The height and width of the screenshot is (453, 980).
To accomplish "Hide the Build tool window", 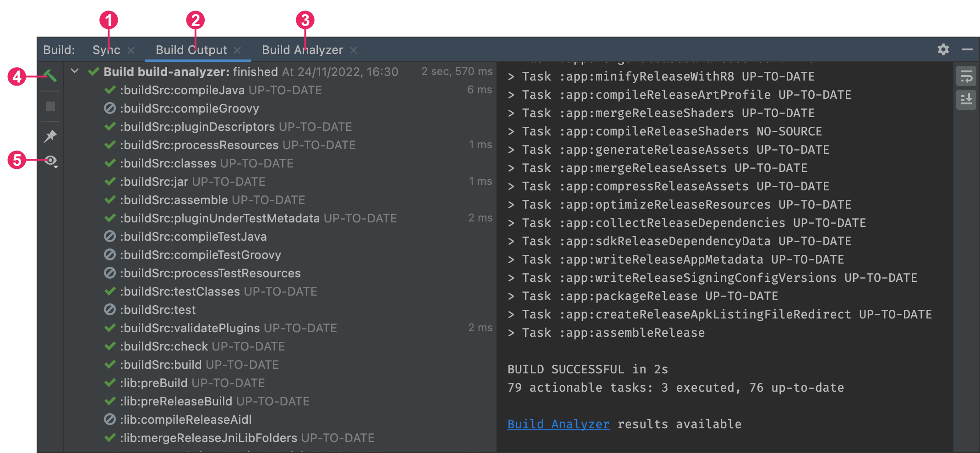I will click(967, 49).
